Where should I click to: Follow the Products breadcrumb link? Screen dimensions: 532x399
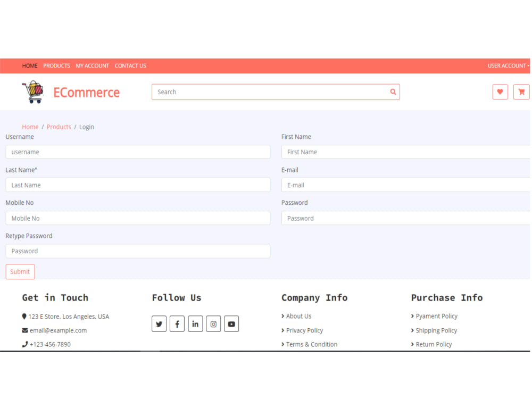(59, 127)
